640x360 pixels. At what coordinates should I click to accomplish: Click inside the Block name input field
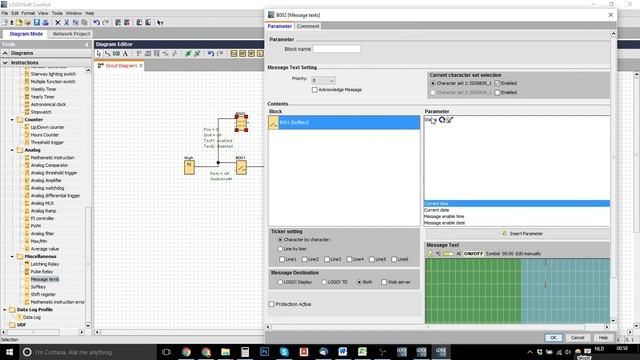point(337,49)
